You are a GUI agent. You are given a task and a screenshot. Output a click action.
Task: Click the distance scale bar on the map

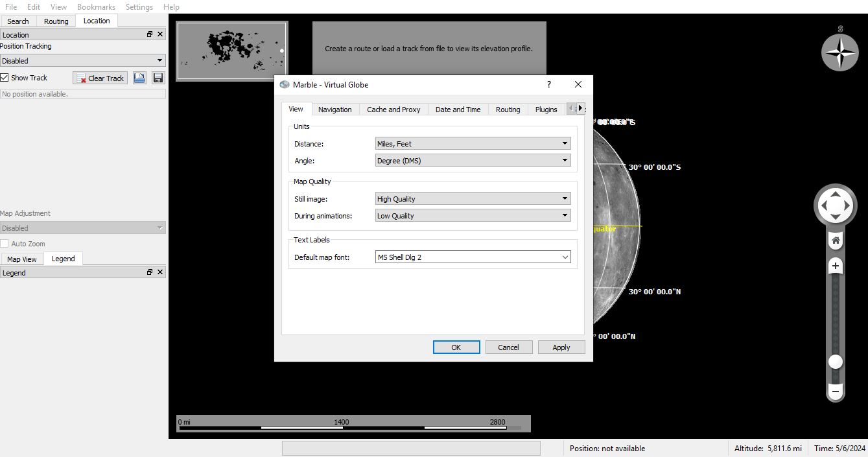(353, 423)
